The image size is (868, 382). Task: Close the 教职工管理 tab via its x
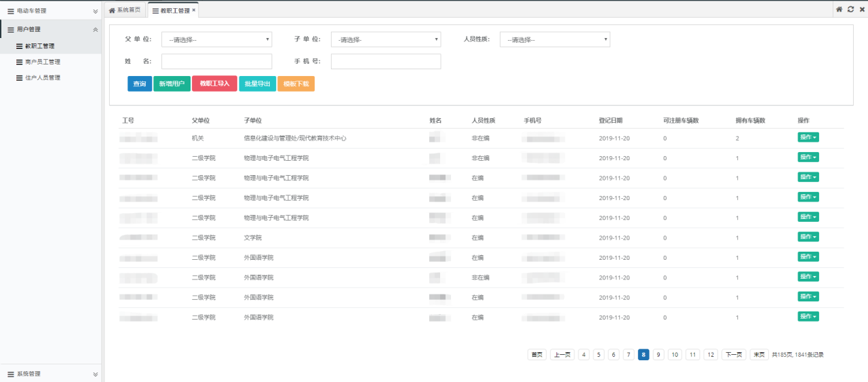click(x=194, y=10)
